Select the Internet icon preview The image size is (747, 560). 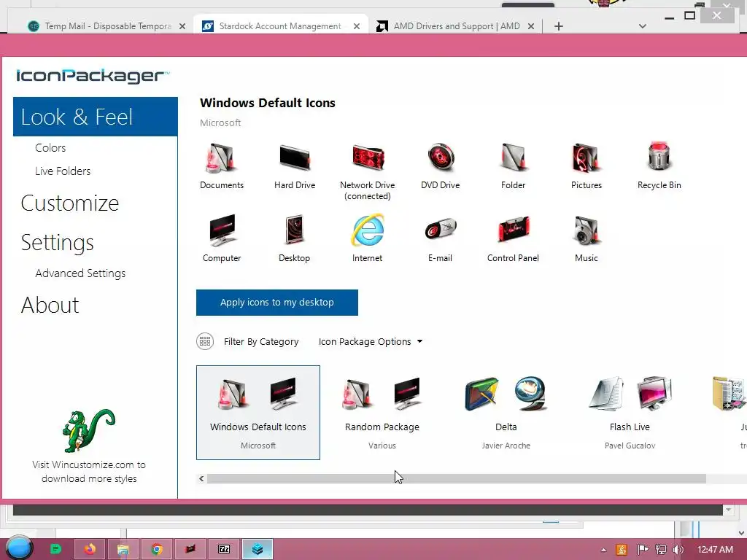(368, 230)
